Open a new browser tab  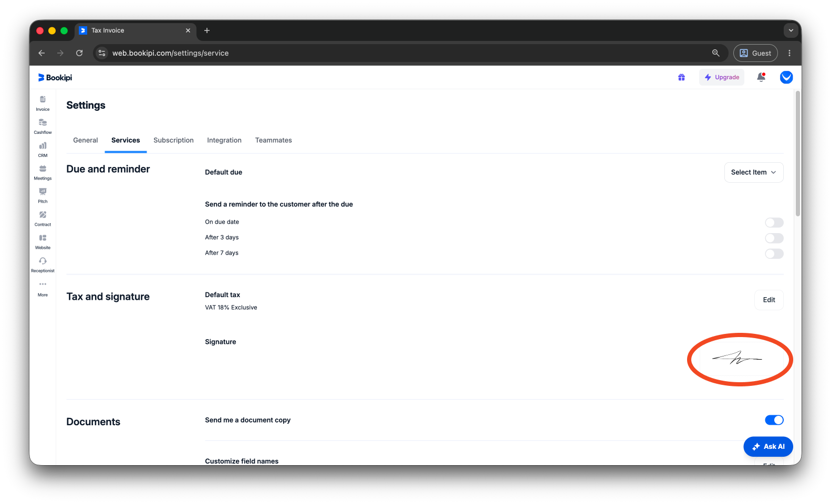coord(207,30)
